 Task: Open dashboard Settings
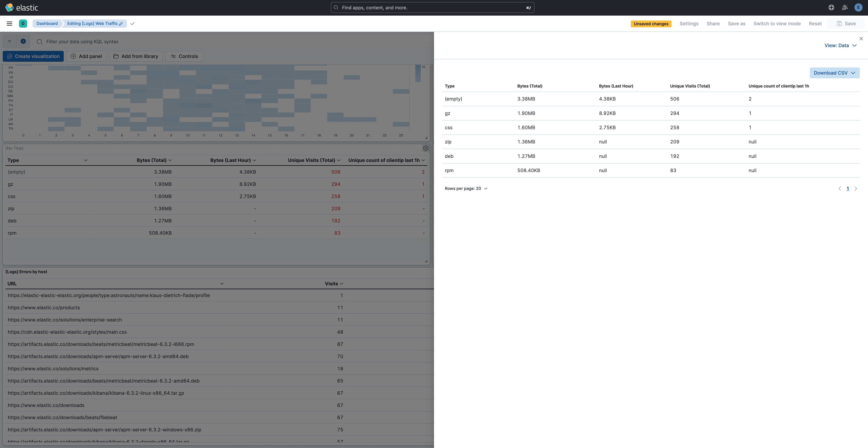click(689, 23)
